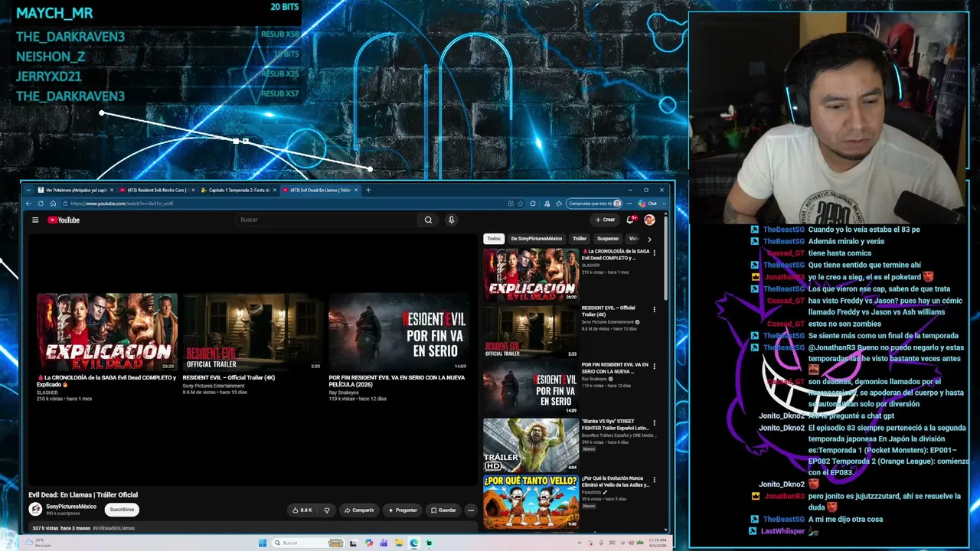This screenshot has width=980, height=551.
Task: Go to the YouTube home logo
Action: click(64, 220)
